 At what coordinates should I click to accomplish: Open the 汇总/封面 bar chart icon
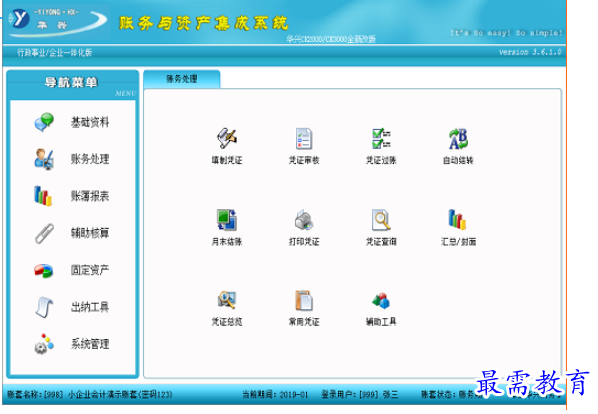[457, 220]
